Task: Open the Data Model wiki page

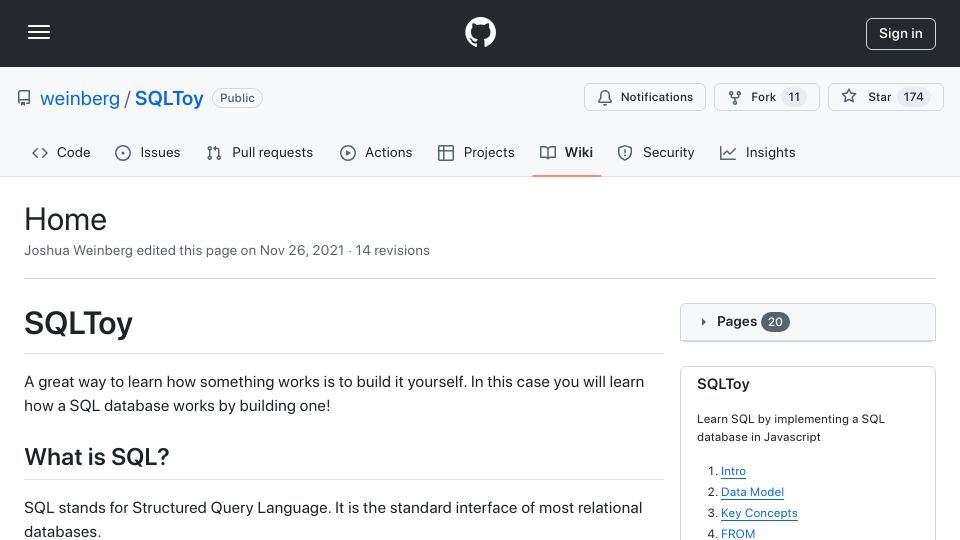Action: (x=752, y=492)
